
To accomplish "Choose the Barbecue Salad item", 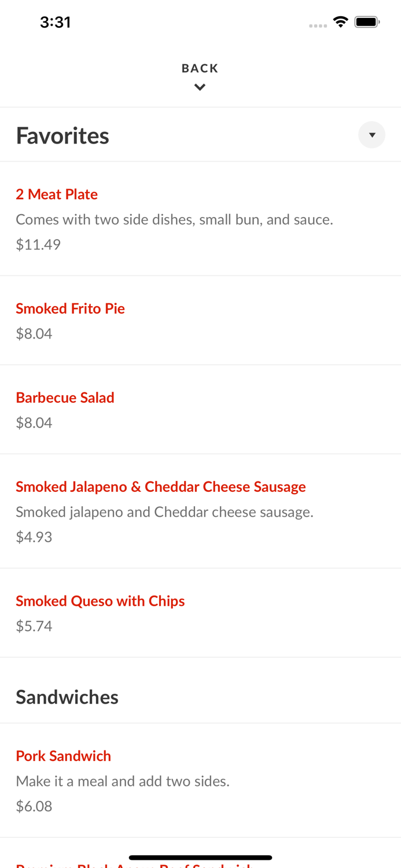I will click(x=65, y=398).
